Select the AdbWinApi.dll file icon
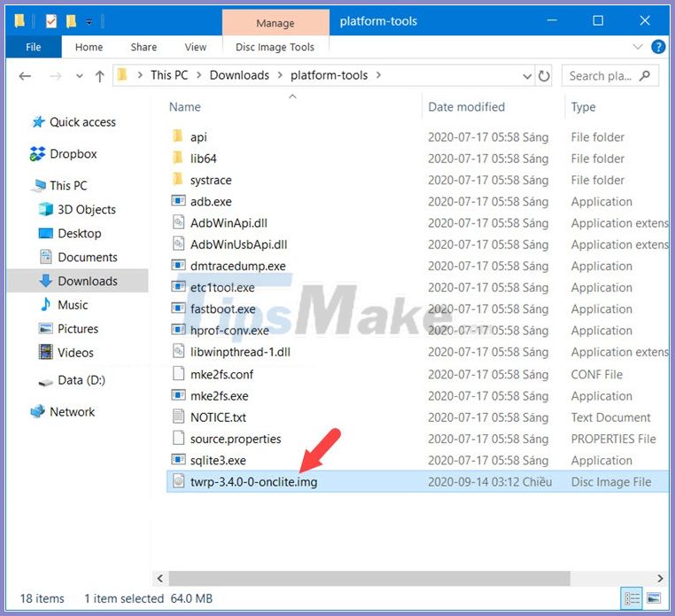The height and width of the screenshot is (616, 675). [x=178, y=222]
